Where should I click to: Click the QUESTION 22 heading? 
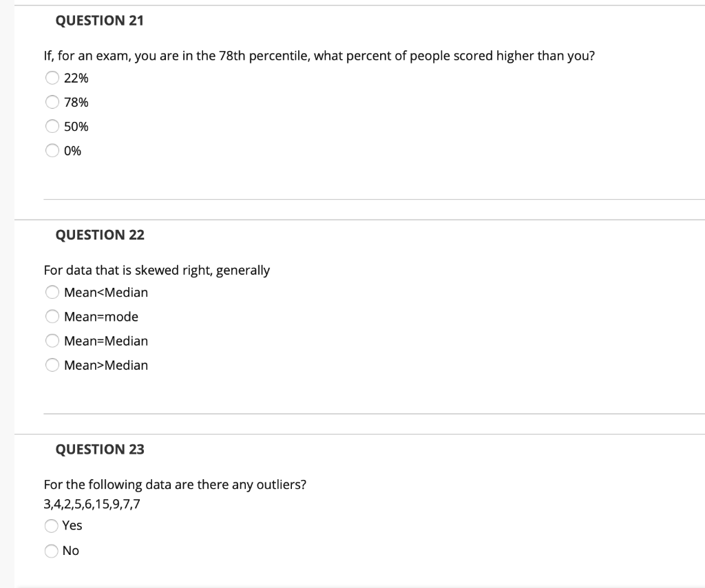pyautogui.click(x=101, y=235)
